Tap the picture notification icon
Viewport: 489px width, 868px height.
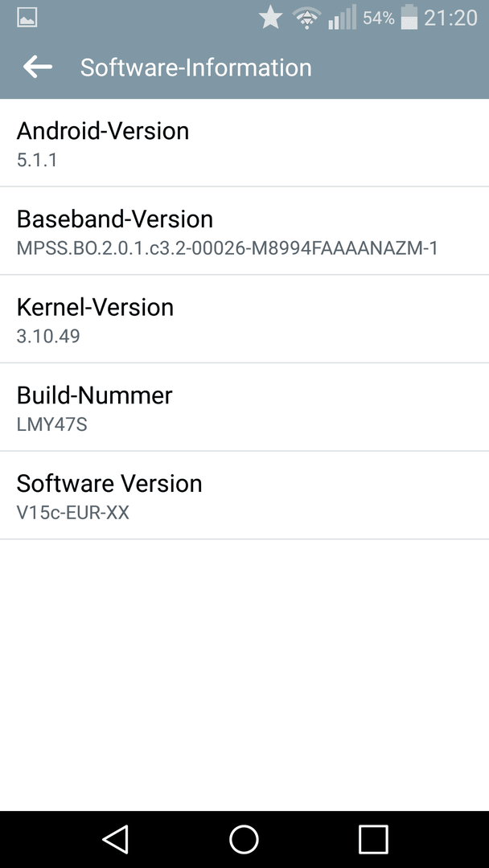27,18
